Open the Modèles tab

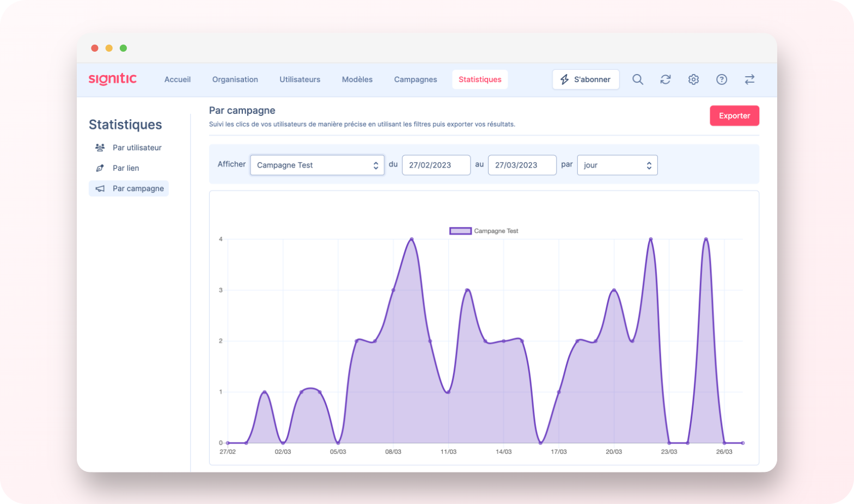(x=357, y=79)
